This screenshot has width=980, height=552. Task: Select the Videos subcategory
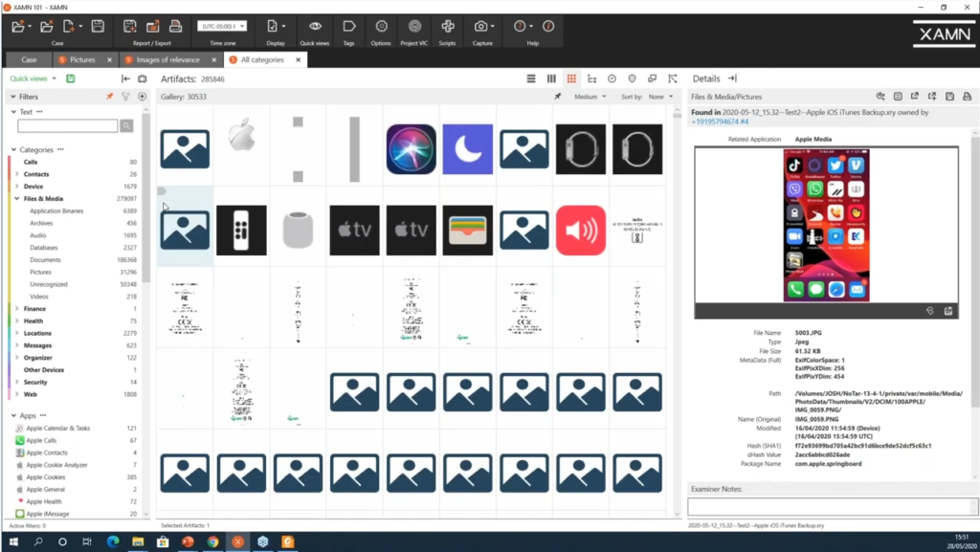(38, 297)
